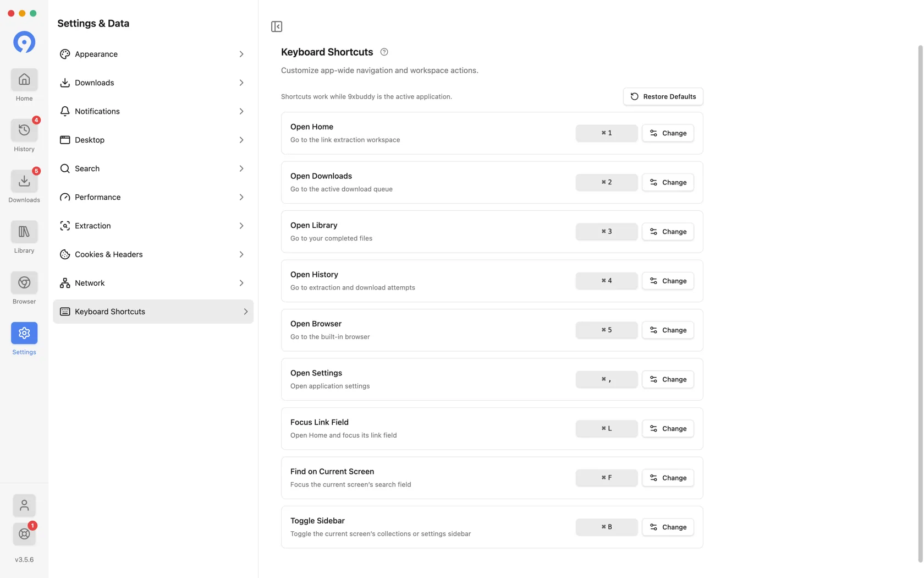The height and width of the screenshot is (578, 924).
Task: Select the Extraction settings item
Action: tap(153, 226)
